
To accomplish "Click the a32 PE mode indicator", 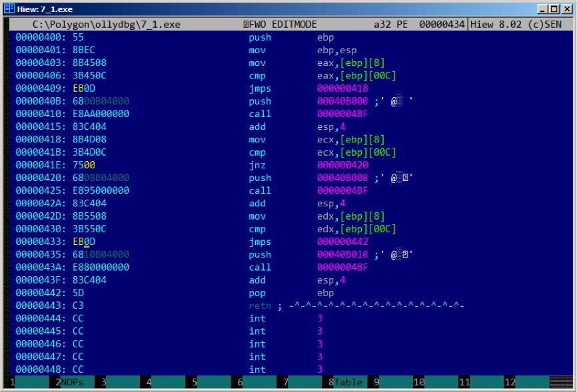I will (x=390, y=25).
